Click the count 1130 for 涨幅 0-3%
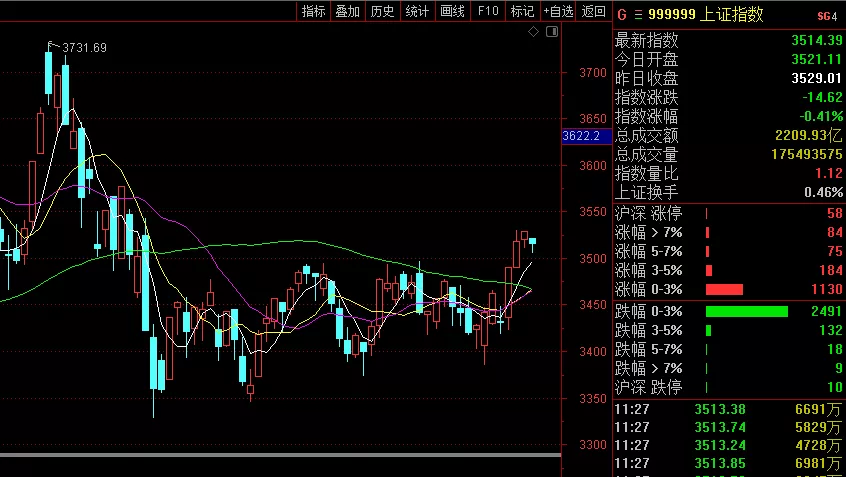The image size is (846, 477). (827, 290)
